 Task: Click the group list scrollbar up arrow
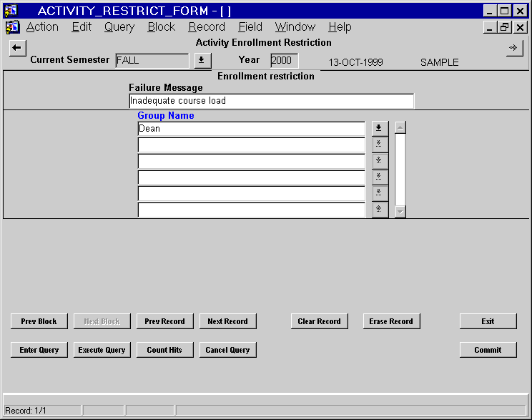tap(400, 127)
